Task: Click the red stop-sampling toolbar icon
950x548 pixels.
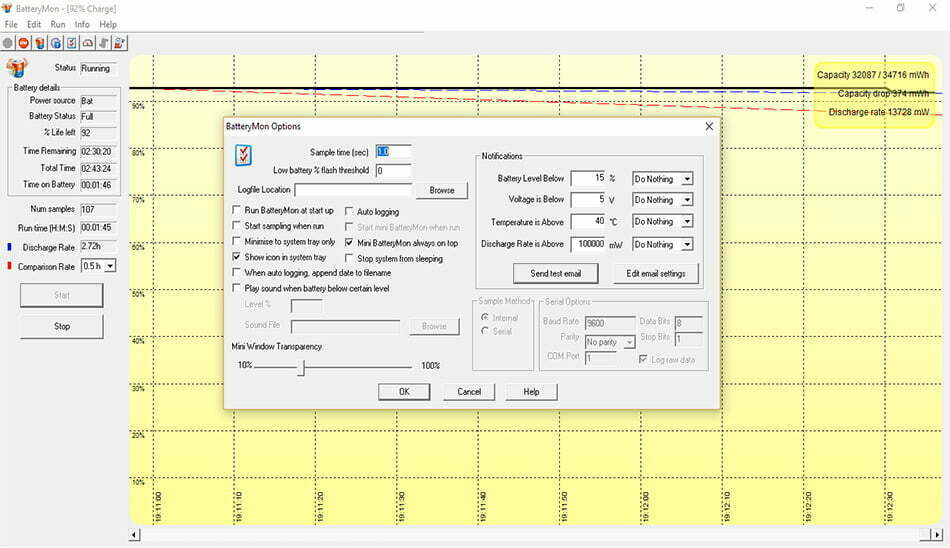Action: pos(24,43)
